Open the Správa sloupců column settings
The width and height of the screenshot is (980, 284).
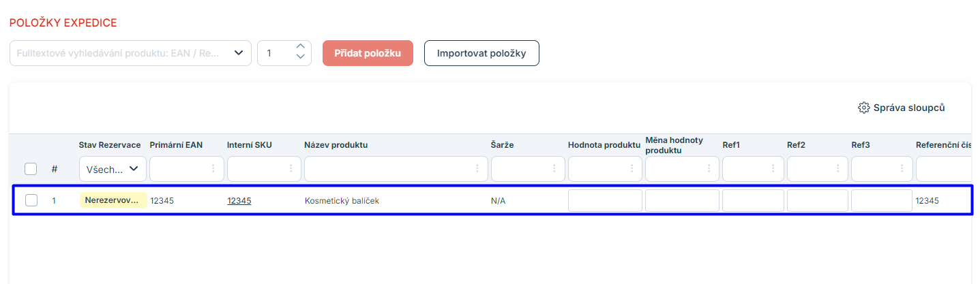click(x=901, y=108)
